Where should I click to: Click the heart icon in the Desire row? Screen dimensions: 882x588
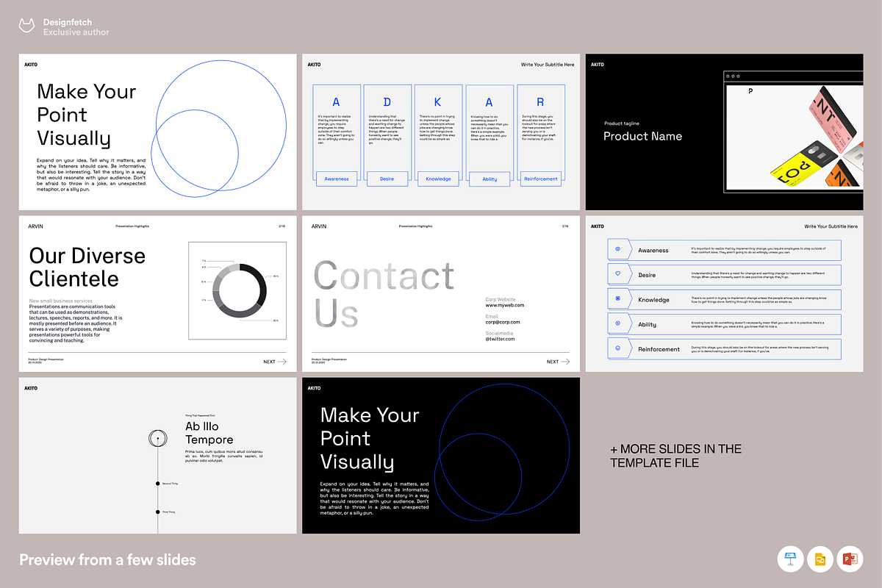click(x=617, y=274)
